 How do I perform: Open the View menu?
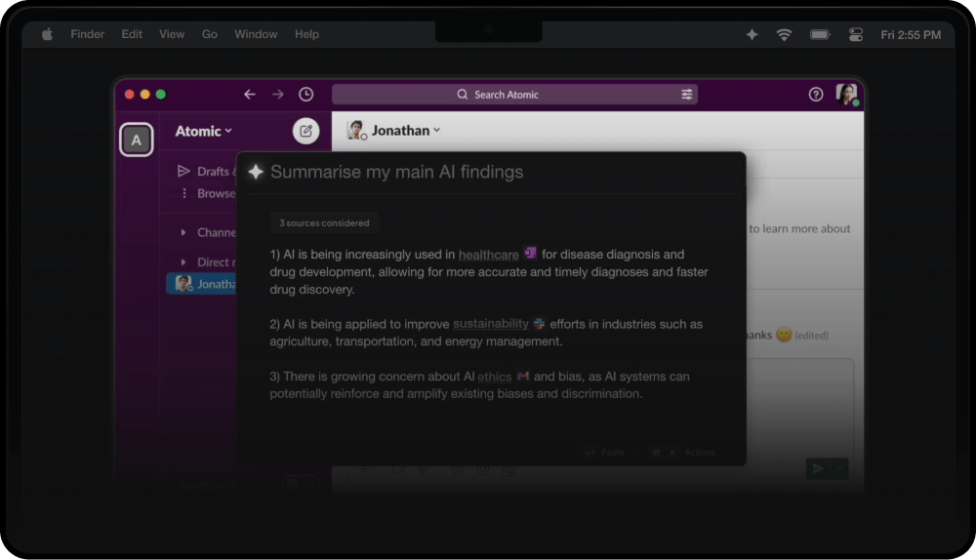click(172, 34)
